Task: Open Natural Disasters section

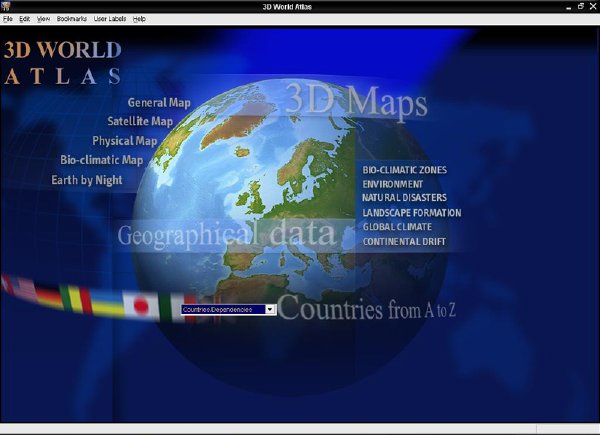Action: [404, 198]
